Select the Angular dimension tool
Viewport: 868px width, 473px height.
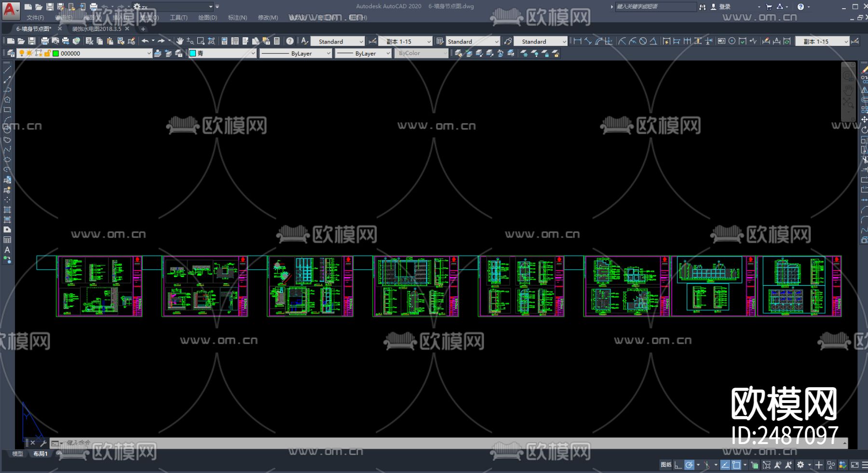click(x=653, y=42)
